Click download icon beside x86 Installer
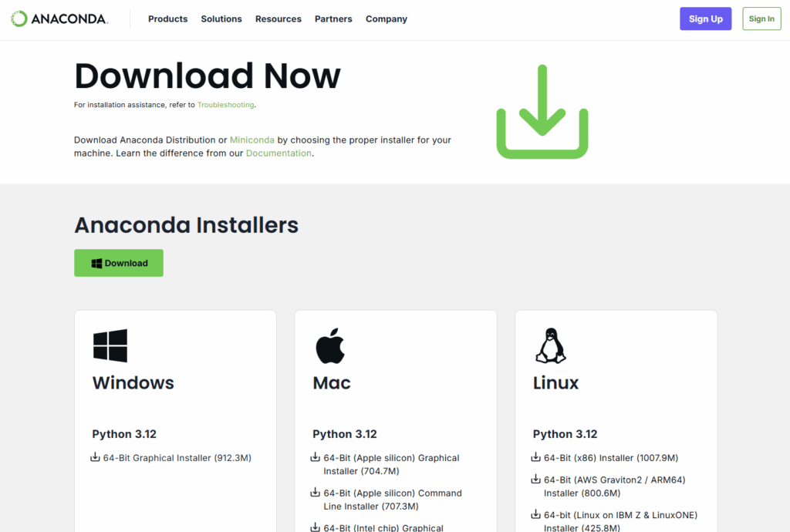 click(535, 457)
